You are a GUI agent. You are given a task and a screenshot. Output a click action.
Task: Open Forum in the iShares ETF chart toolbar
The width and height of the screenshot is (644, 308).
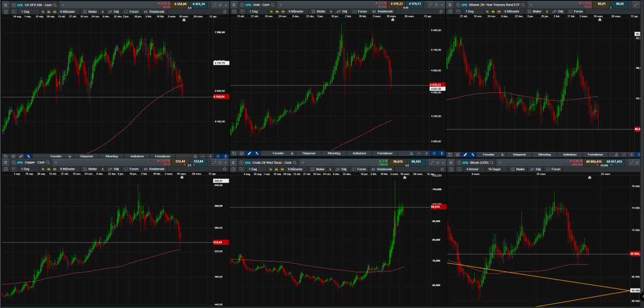point(576,11)
